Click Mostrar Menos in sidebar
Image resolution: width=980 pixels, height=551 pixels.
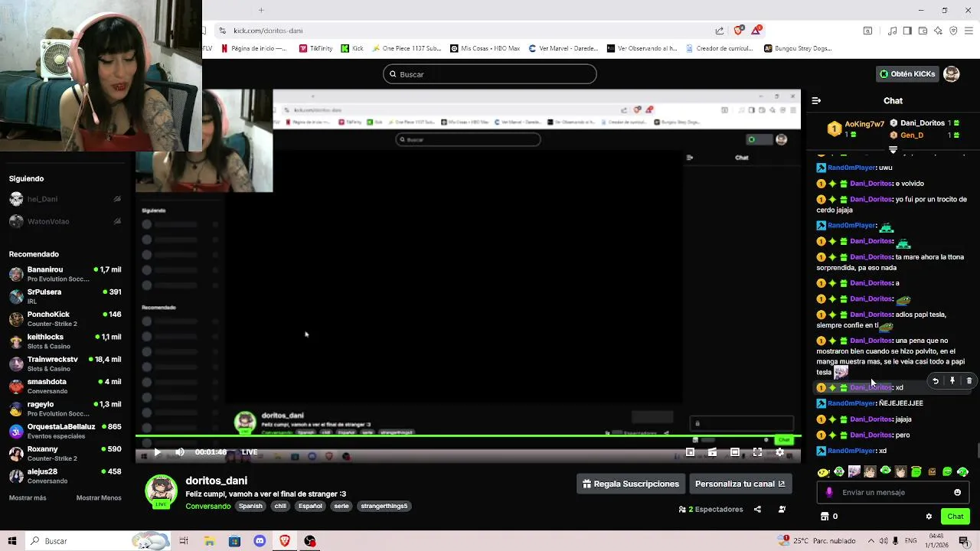[x=99, y=497]
